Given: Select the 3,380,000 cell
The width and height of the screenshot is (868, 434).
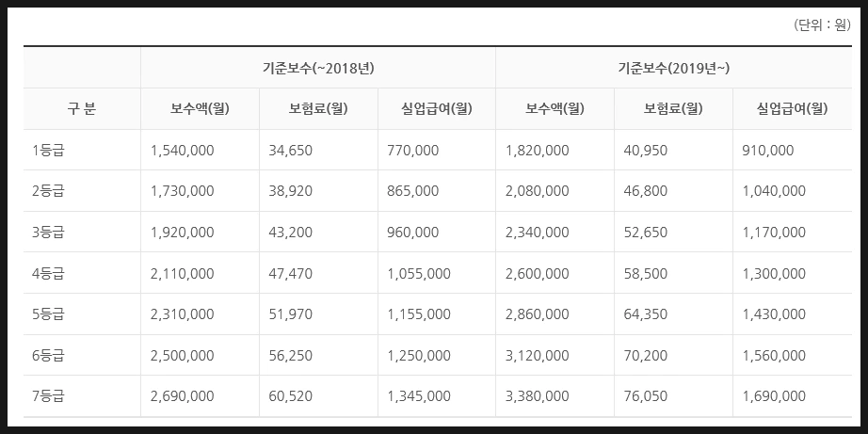Looking at the screenshot, I should [555, 396].
